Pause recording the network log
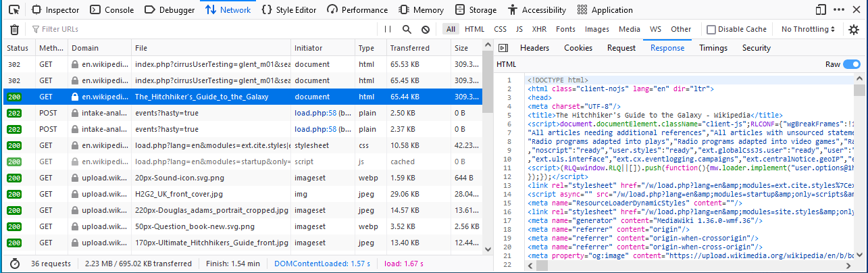The image size is (868, 273). 388,30
